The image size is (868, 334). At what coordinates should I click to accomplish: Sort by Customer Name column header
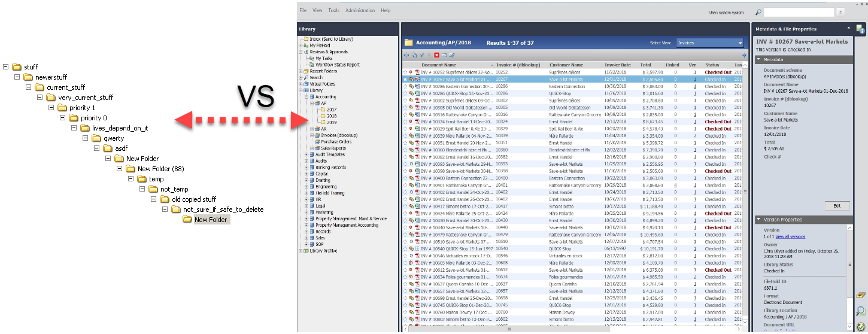pyautogui.click(x=566, y=65)
